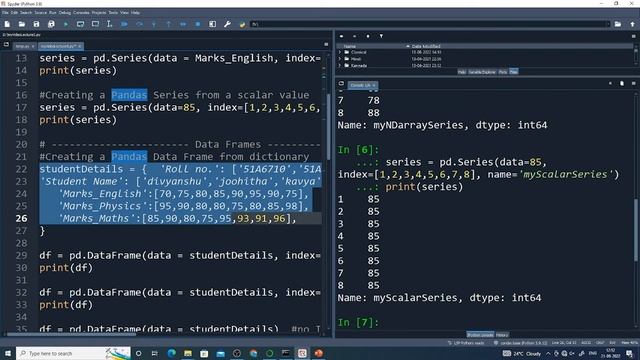This screenshot has width=640, height=360.
Task: Run the file with green play icon
Action: pos(66,24)
